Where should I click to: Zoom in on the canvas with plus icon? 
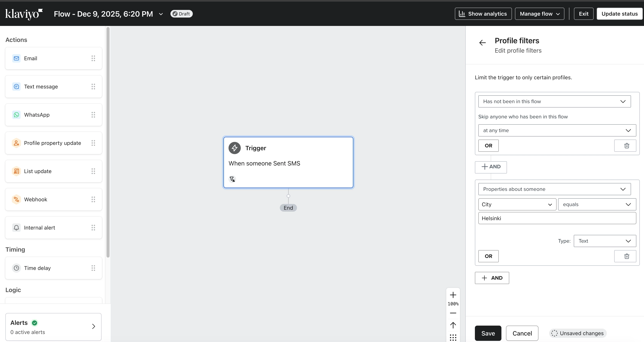(453, 295)
